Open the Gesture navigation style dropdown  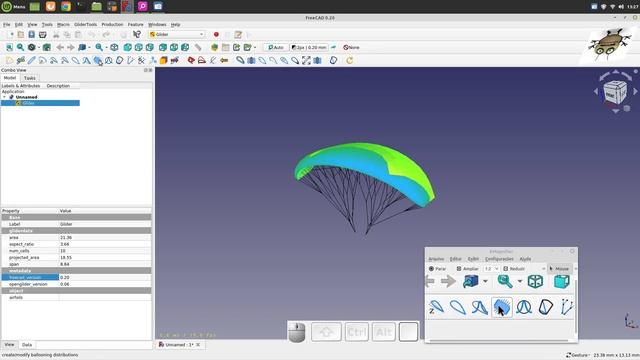tap(578, 355)
